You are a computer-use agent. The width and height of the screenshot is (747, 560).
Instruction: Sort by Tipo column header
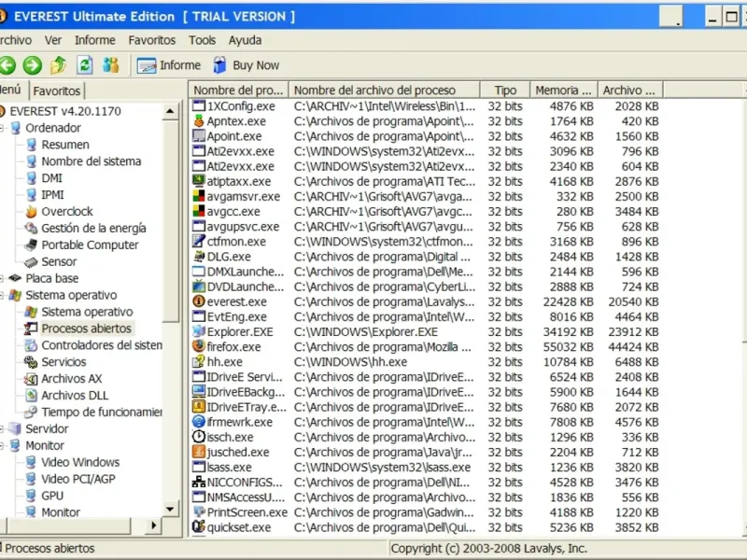(x=505, y=90)
